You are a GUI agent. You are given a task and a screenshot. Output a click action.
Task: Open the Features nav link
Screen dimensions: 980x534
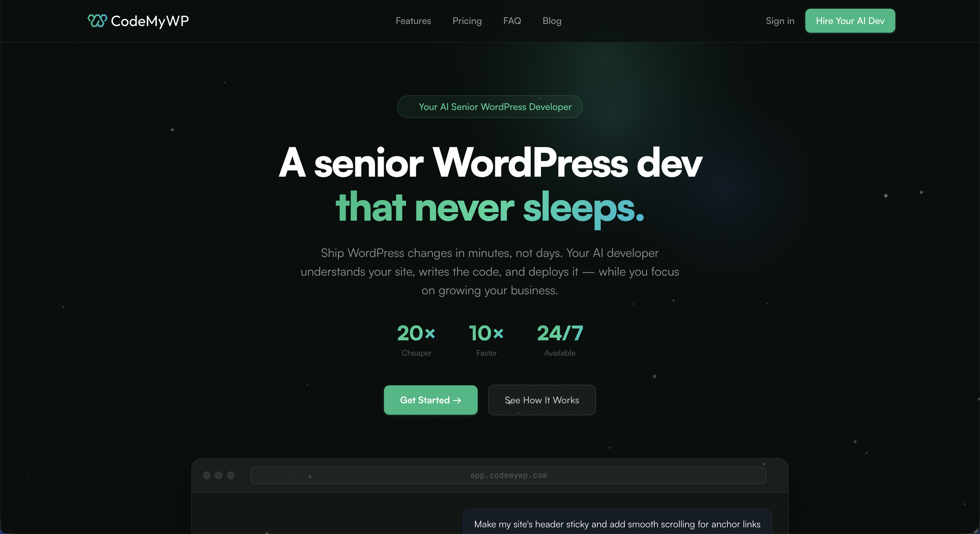click(413, 21)
